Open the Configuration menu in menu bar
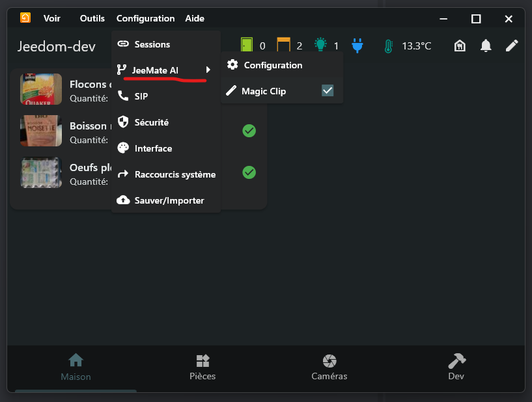 pos(145,18)
